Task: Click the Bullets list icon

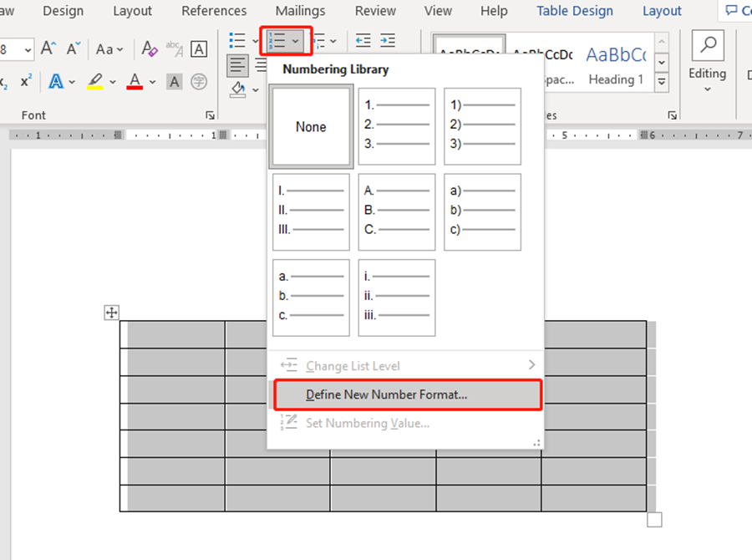Action: (237, 41)
